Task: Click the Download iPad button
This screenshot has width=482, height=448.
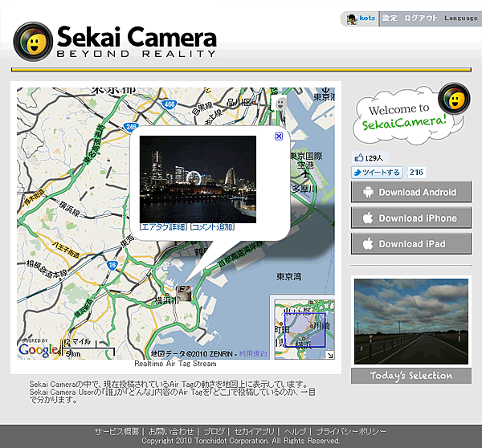Action: [x=411, y=243]
